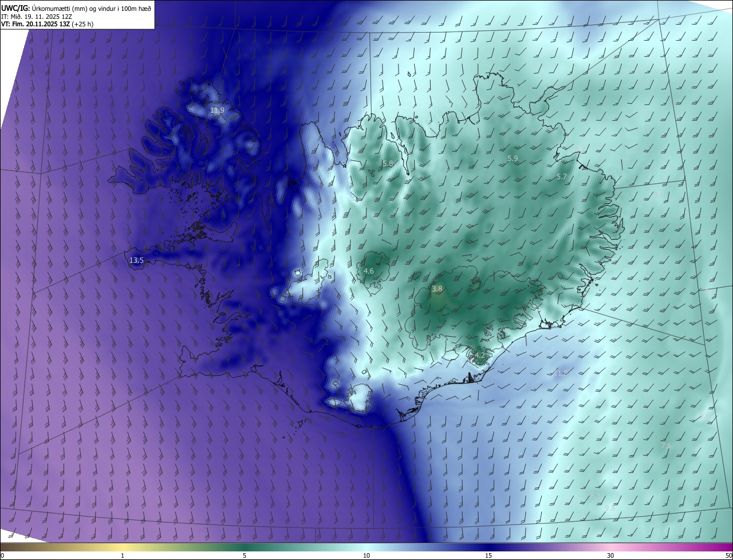Screen dimensions: 733x560
Task: Click the 8.3 value label above 9.8
Action: pyautogui.click(x=596, y=496)
